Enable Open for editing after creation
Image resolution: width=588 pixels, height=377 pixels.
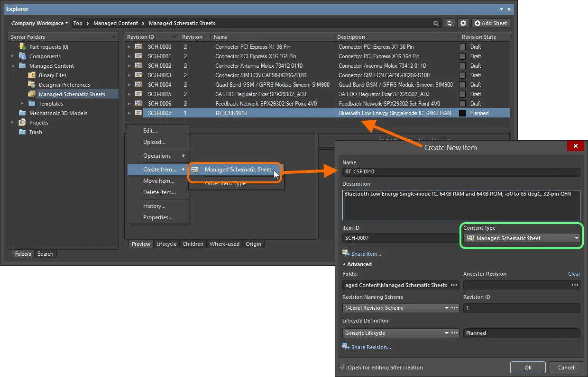(x=342, y=368)
